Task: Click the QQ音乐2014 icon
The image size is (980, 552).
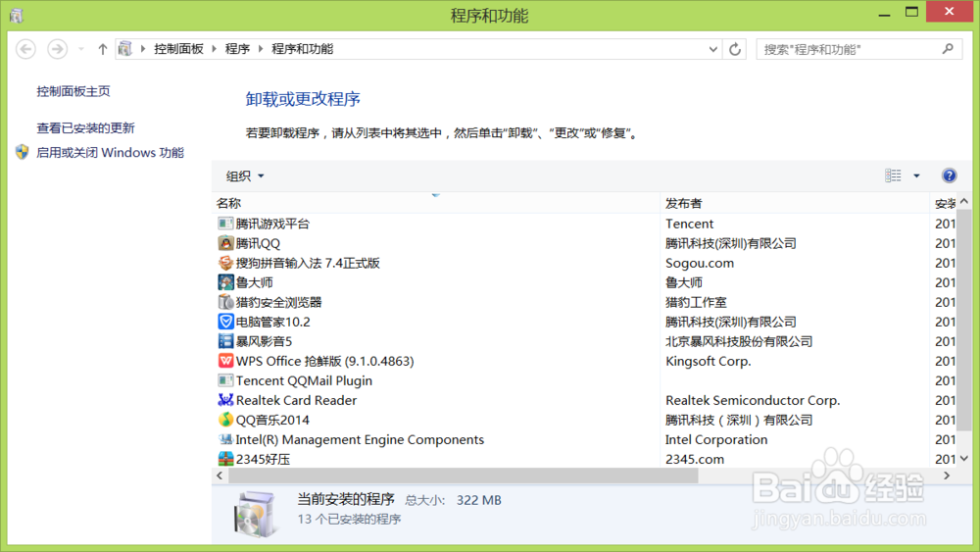Action: tap(225, 420)
